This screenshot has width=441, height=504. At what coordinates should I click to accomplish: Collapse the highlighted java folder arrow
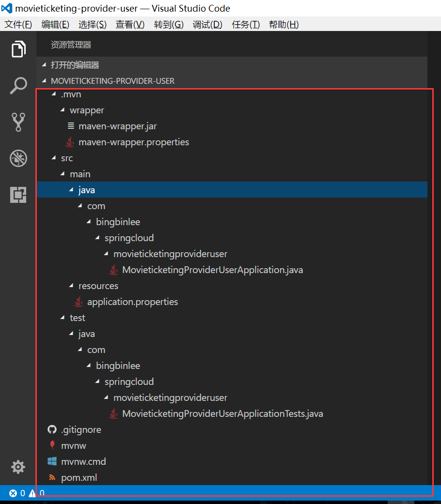[x=71, y=190]
